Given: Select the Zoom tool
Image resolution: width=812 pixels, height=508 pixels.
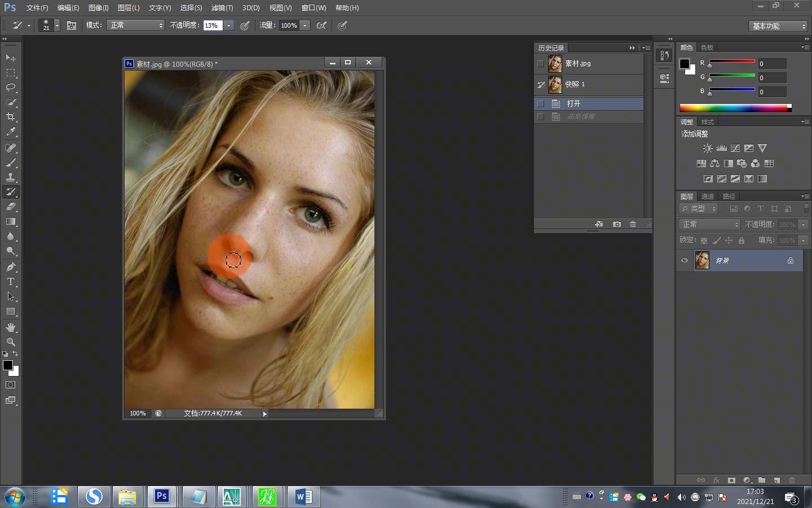Looking at the screenshot, I should [11, 342].
